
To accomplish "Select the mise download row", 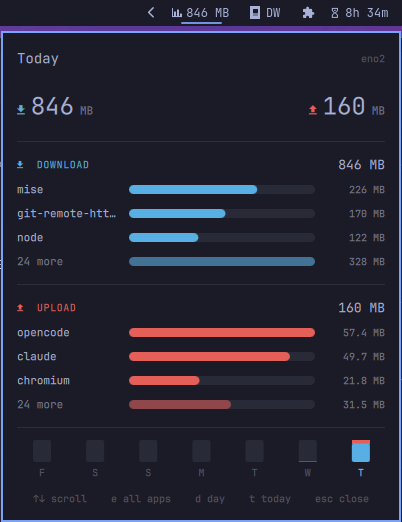I will click(x=201, y=190).
